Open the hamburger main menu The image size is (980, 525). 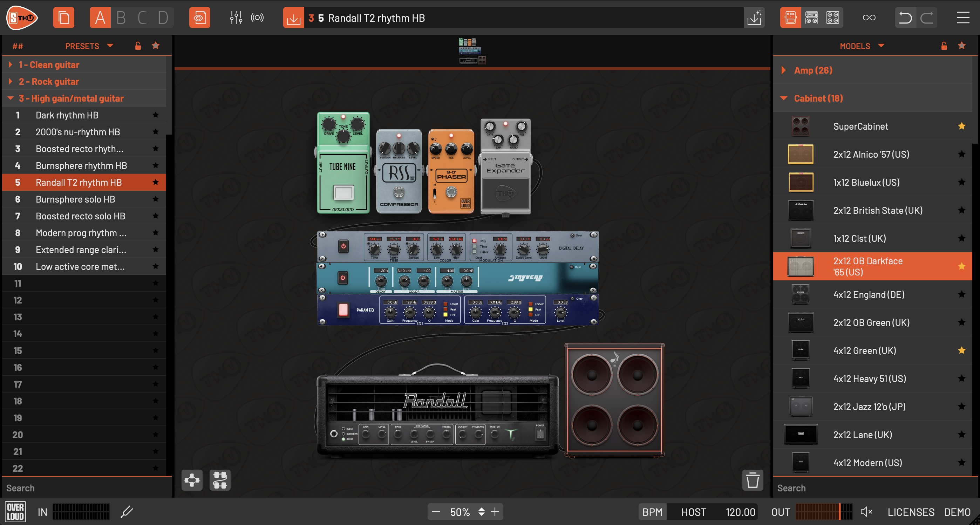963,18
